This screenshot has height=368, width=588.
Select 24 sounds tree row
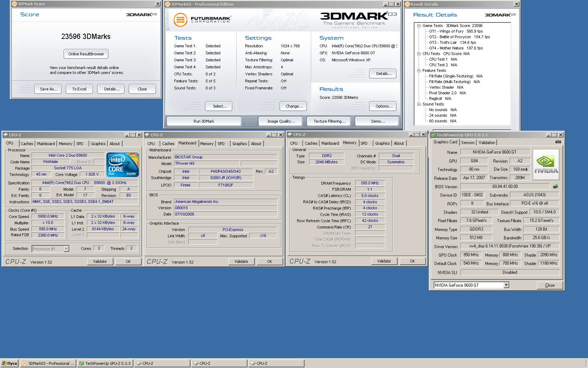(x=443, y=115)
